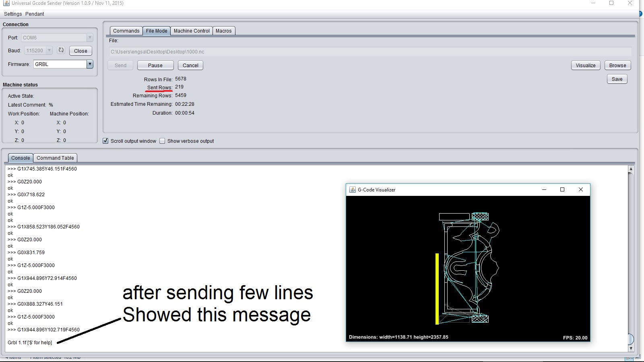Click the file path field
The width and height of the screenshot is (644, 362).
point(370,51)
